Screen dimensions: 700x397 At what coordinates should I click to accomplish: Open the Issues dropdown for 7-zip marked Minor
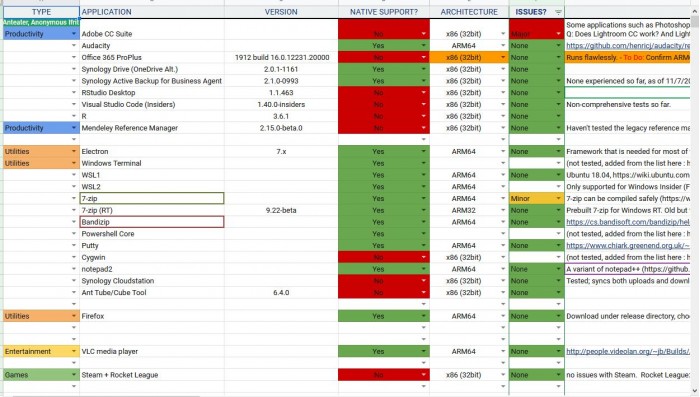tap(558, 198)
